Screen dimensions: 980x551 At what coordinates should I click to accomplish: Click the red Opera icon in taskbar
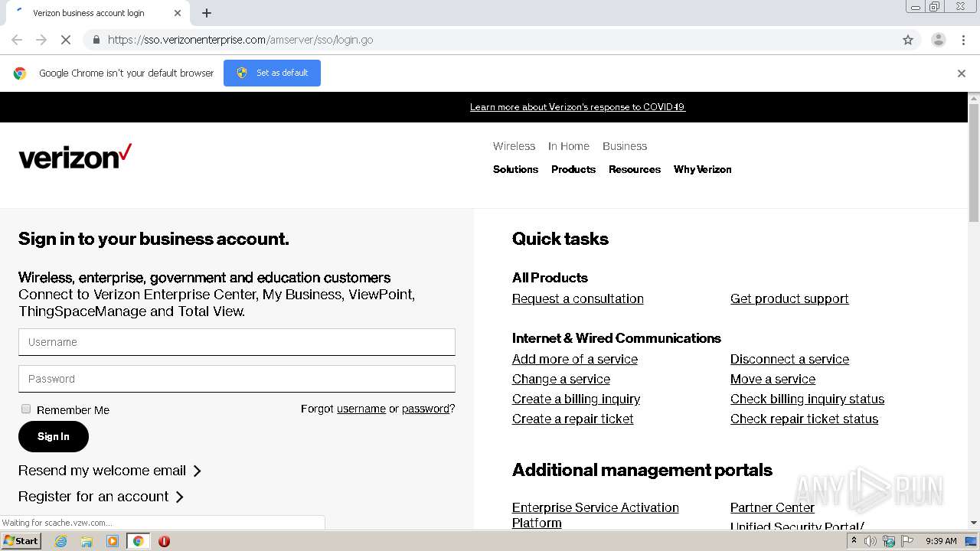pos(164,541)
